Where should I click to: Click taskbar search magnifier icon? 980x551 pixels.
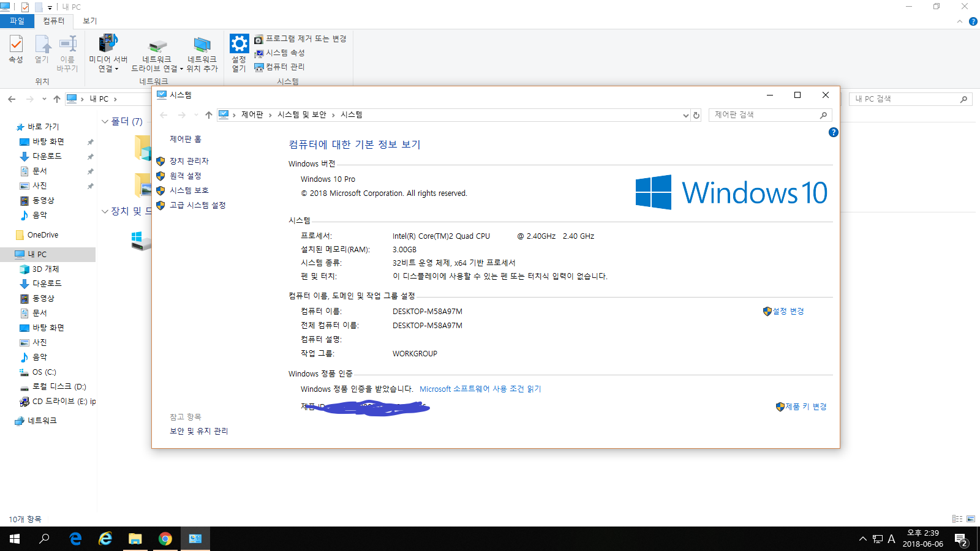click(44, 539)
